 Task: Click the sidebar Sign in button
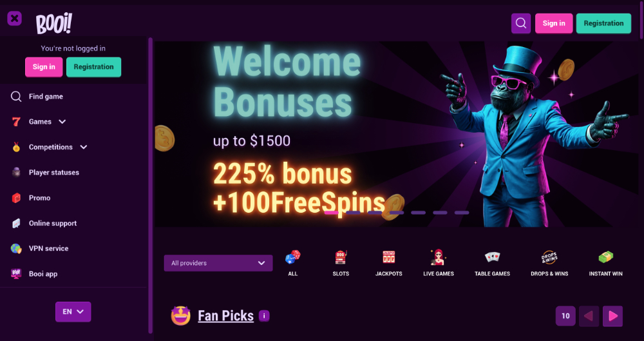click(44, 67)
